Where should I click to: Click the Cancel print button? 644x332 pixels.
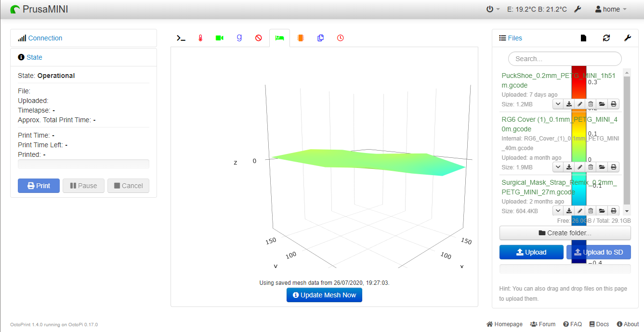[128, 186]
